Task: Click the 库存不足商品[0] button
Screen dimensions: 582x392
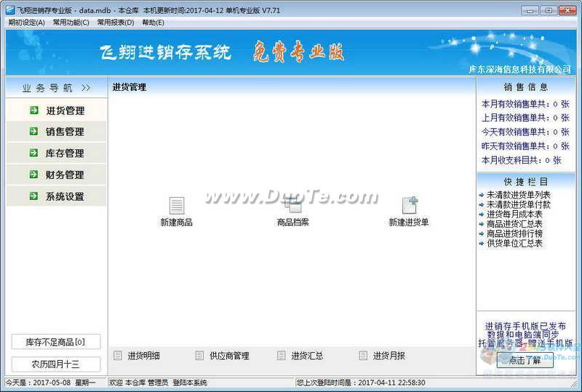Action: click(x=56, y=342)
